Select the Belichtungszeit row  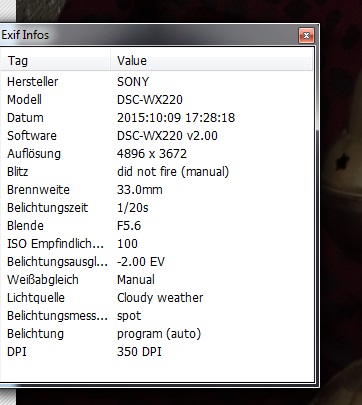pos(157,208)
